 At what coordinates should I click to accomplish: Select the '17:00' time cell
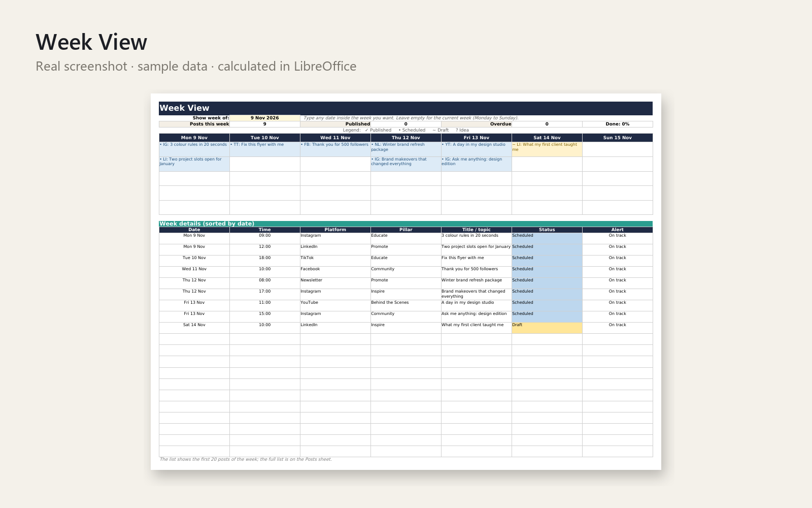coord(265,294)
